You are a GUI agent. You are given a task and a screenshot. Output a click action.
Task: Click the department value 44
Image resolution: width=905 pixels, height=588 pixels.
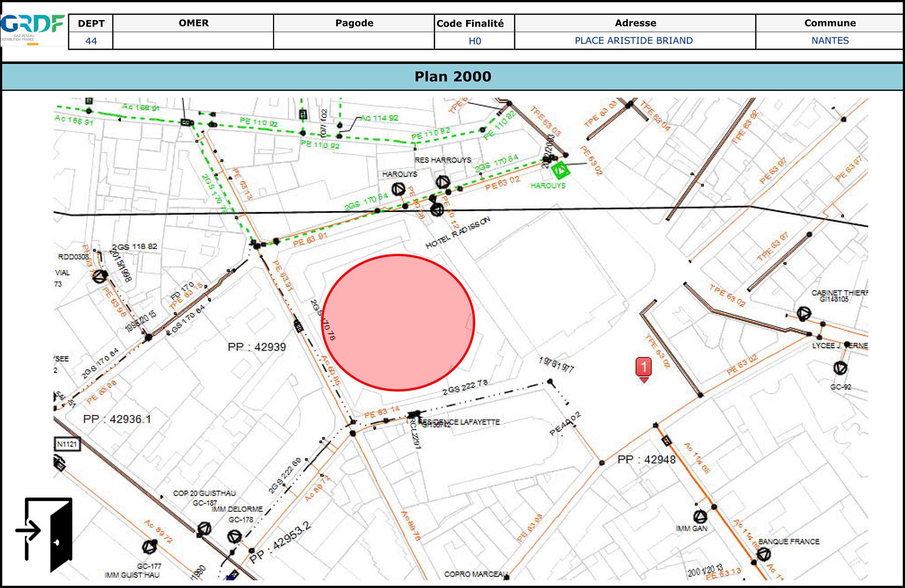click(91, 41)
